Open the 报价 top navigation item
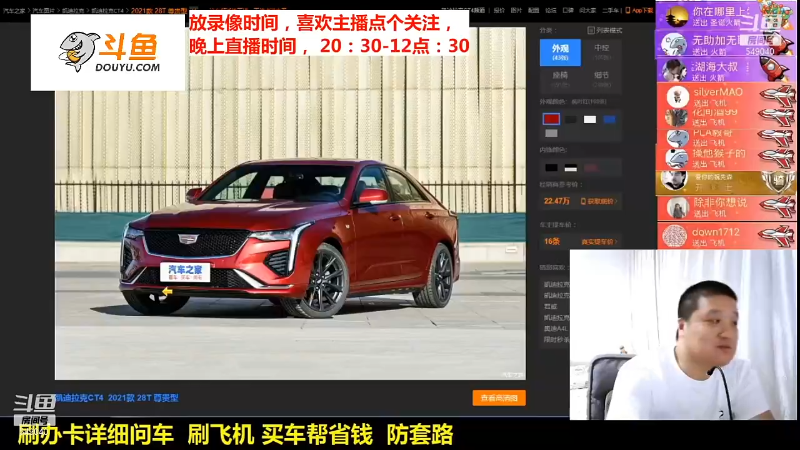This screenshot has width=800, height=450. [x=499, y=10]
